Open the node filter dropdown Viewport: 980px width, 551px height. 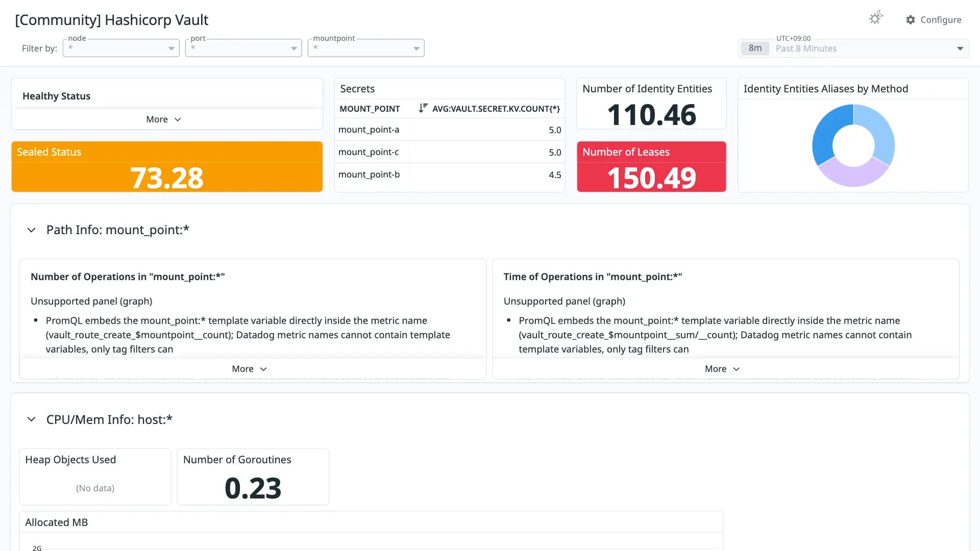tap(121, 48)
